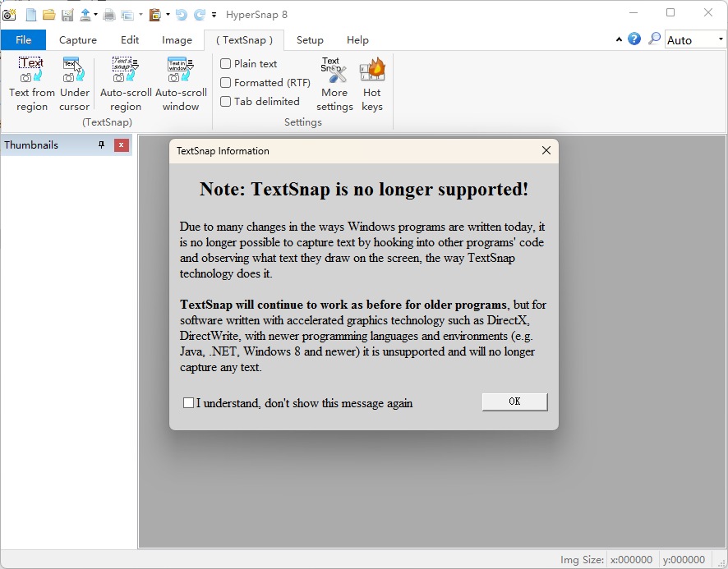Redo the last action
Viewport: 728px width, 569px height.
[200, 15]
